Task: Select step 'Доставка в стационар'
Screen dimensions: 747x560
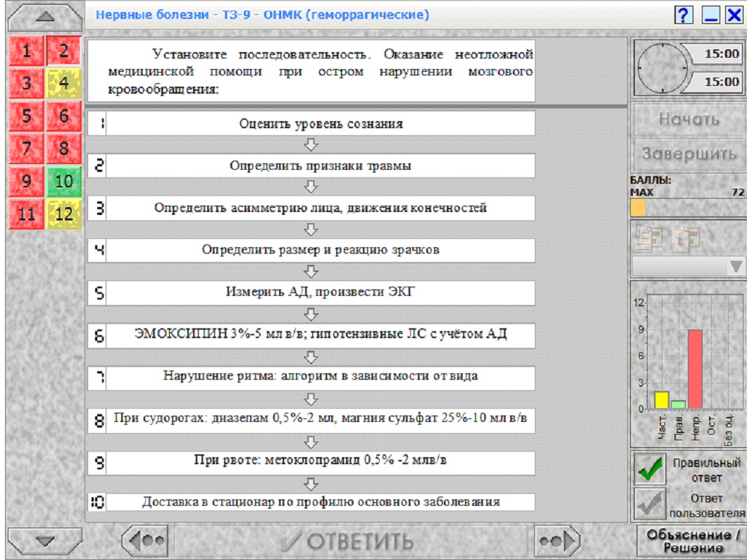Action: (311, 502)
